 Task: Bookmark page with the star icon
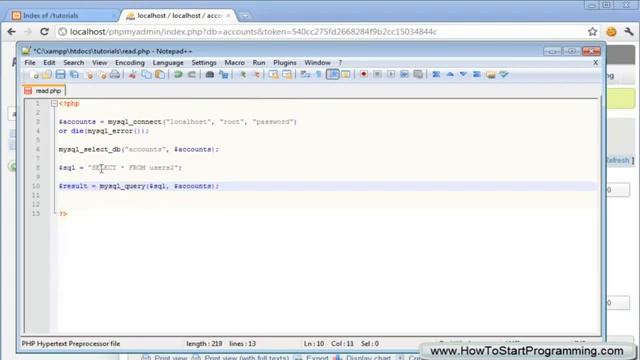click(592, 31)
